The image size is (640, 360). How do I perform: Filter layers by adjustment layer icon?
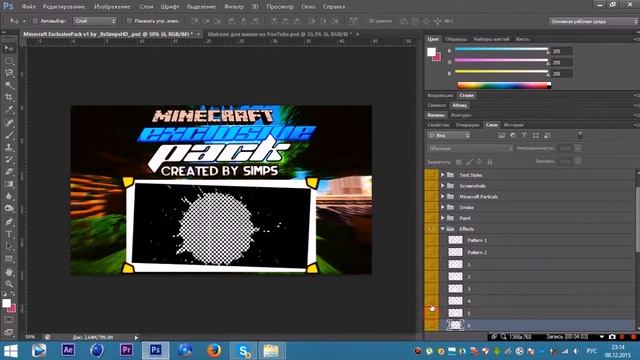513,135
